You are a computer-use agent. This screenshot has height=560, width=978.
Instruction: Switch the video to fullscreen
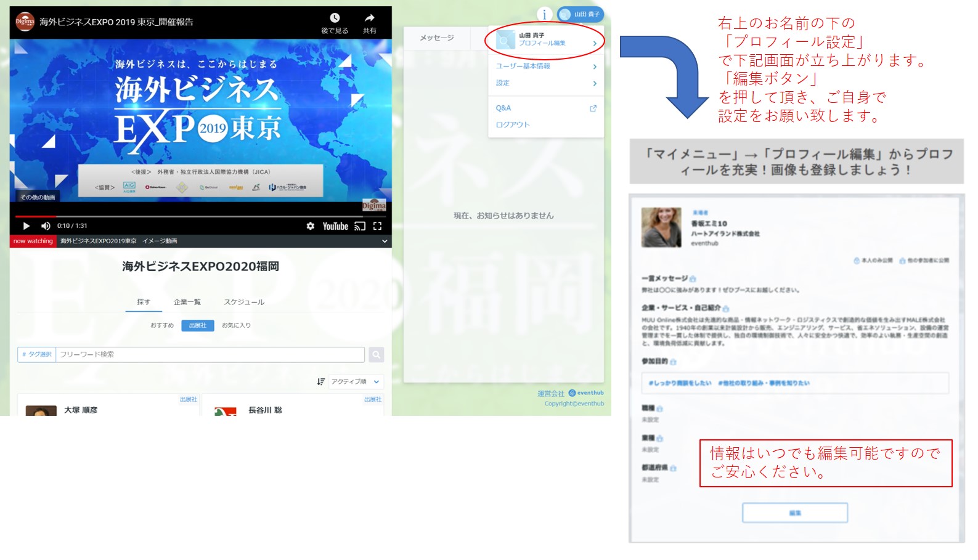click(x=377, y=226)
